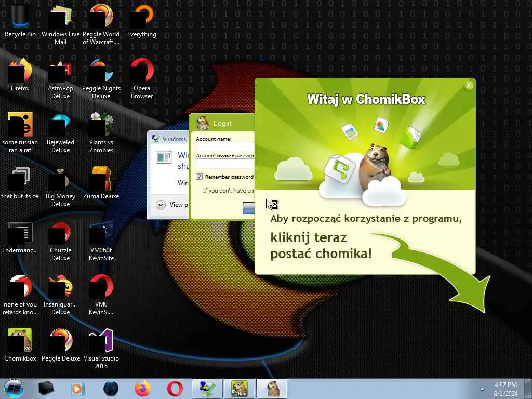The image size is (532, 399).
Task: Select 'some russian ran a rat' icon
Action: [20, 132]
